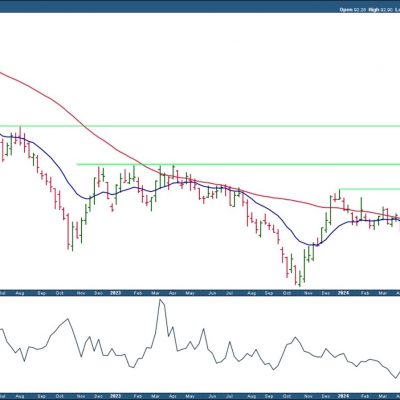
Task: Click the Oct label after 2023 on upper axis
Action: pos(286,293)
